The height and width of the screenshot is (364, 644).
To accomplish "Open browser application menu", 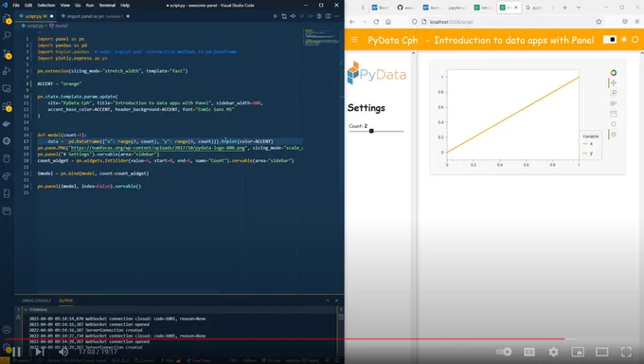I will [637, 22].
